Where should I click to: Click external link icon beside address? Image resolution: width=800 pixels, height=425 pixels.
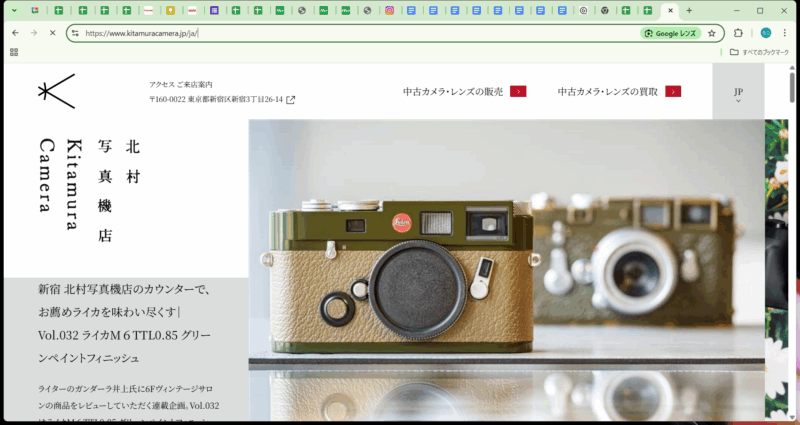[290, 99]
